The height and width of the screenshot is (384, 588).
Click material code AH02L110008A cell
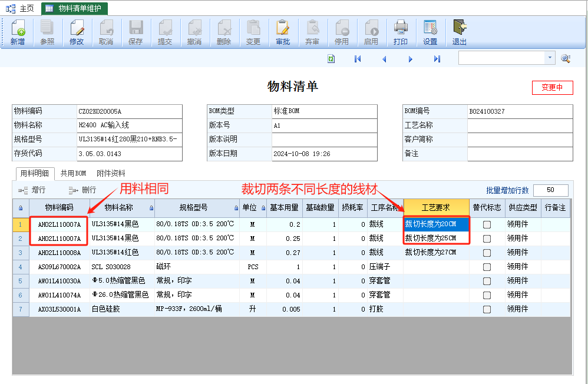point(60,253)
